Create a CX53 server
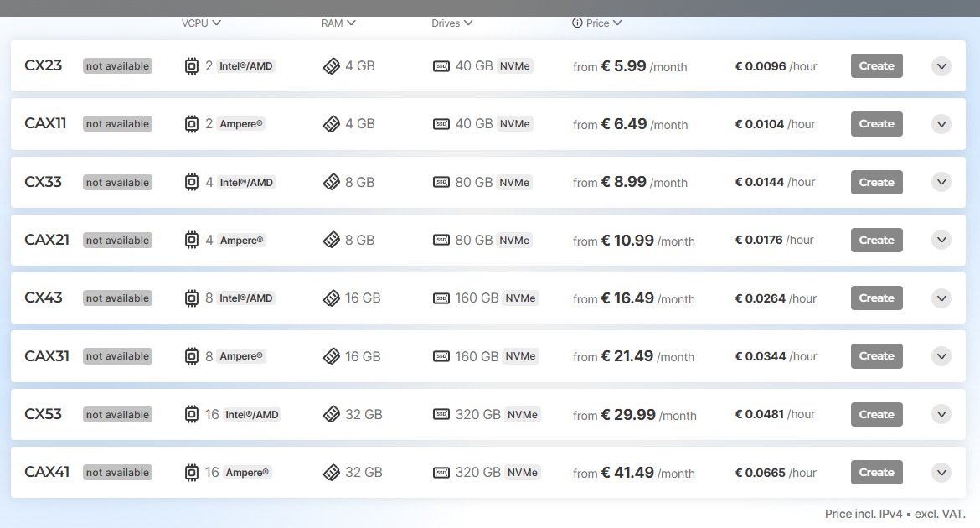The height and width of the screenshot is (528, 980). (x=876, y=414)
